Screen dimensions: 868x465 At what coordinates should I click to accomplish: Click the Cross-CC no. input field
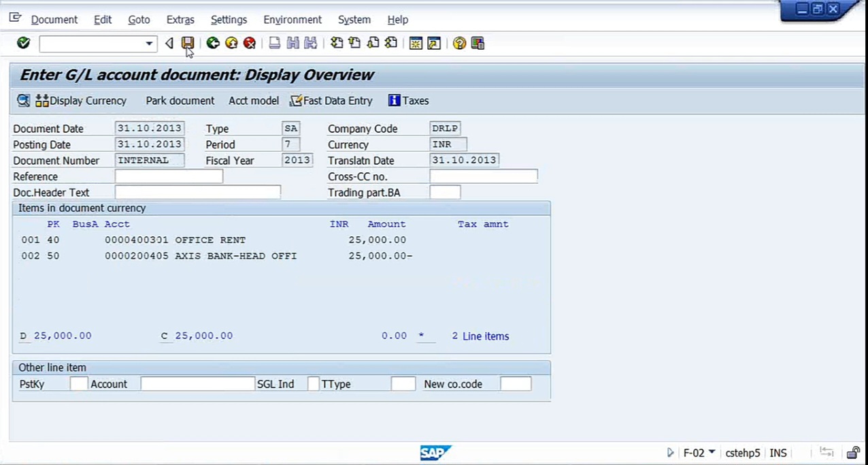484,176
